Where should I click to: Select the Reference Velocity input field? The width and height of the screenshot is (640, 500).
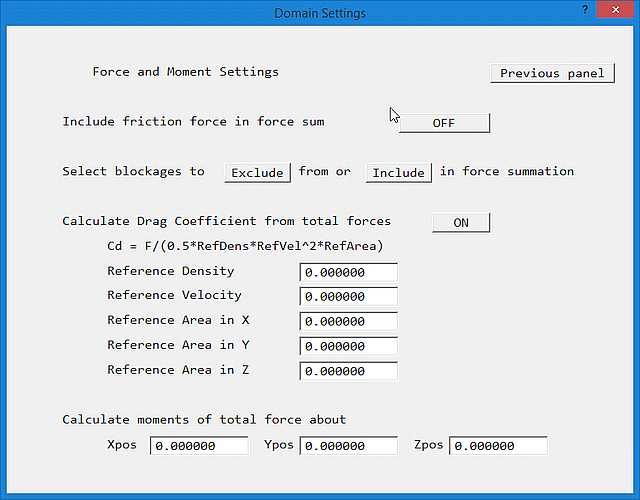348,297
